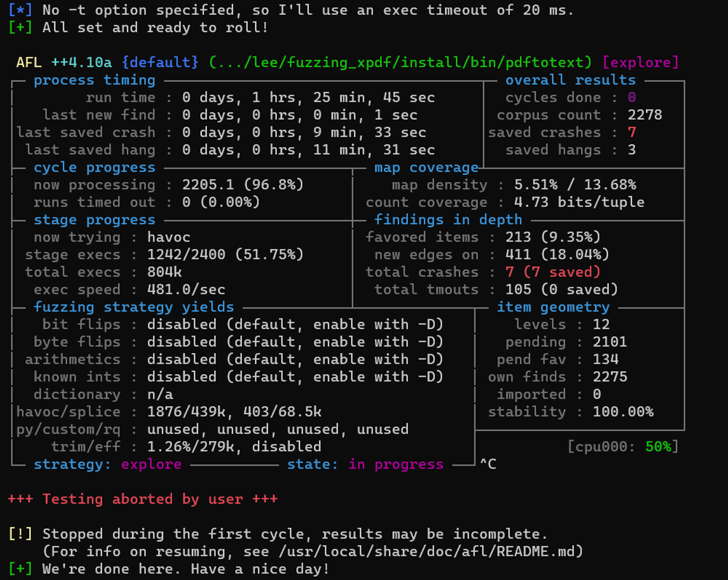Click the stability value 100.00%
Image resolution: width=728 pixels, height=580 pixels.
tap(623, 412)
